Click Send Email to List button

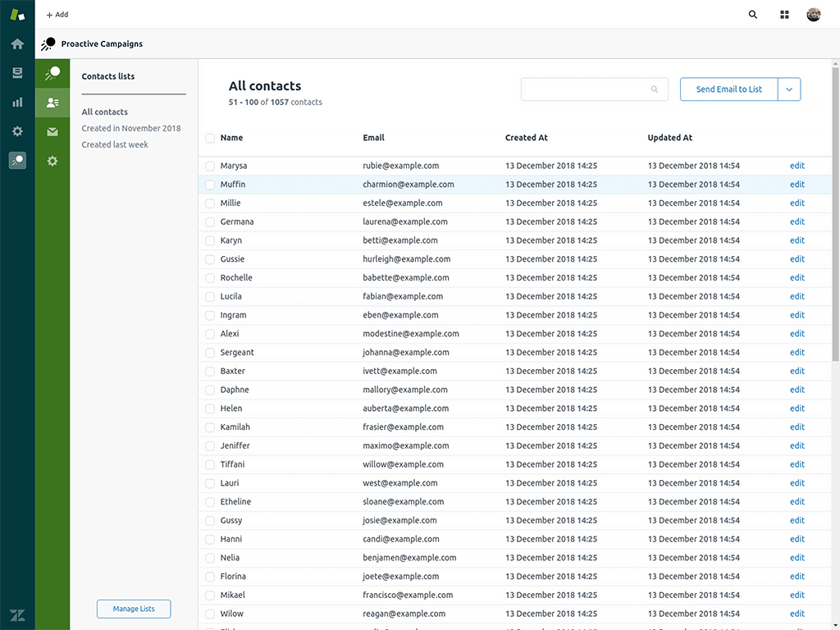point(728,89)
